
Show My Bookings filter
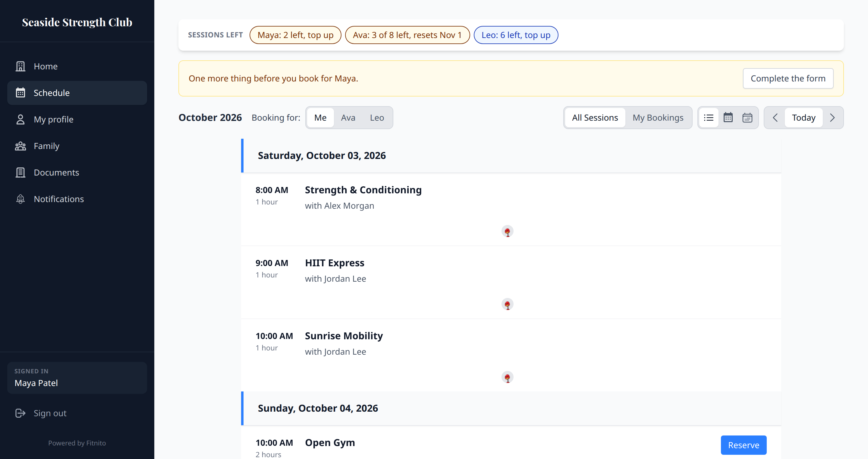pyautogui.click(x=658, y=117)
